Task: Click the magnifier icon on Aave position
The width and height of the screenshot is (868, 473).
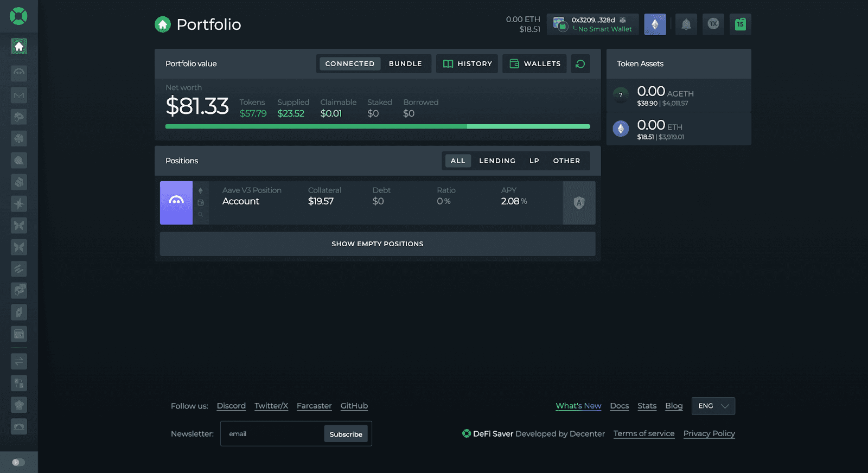Action: (x=200, y=215)
